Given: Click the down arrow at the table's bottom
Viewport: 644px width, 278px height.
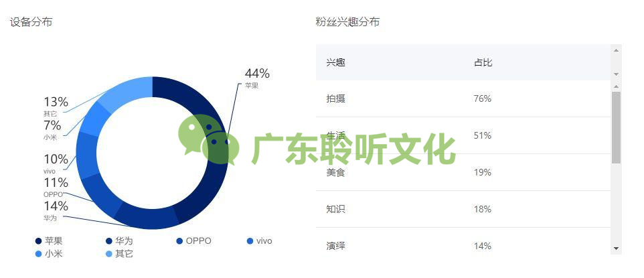Looking at the screenshot, I should pos(616,249).
